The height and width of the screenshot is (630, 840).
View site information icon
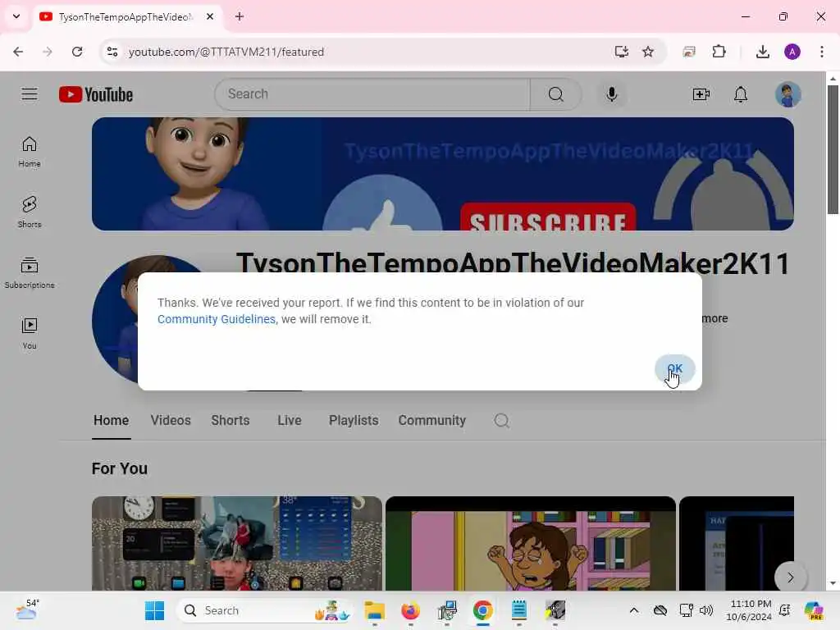[112, 52]
